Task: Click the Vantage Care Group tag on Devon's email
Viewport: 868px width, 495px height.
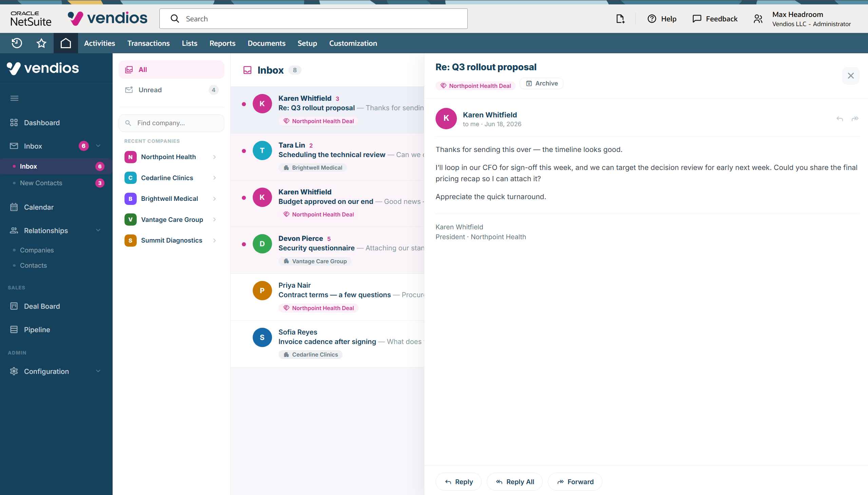Action: (315, 261)
